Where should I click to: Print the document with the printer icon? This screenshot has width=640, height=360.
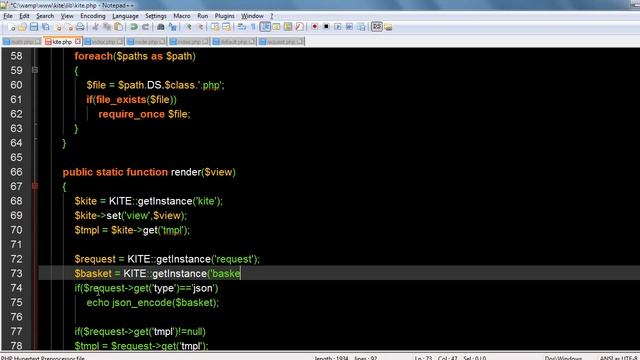coord(80,27)
